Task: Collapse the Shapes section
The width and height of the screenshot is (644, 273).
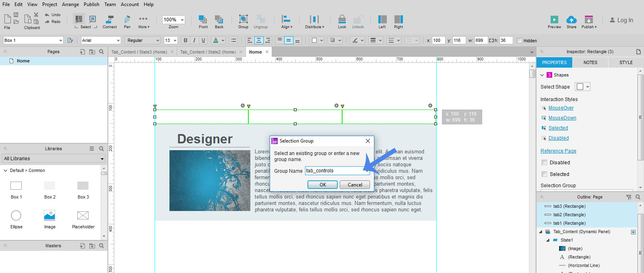Action: point(542,75)
